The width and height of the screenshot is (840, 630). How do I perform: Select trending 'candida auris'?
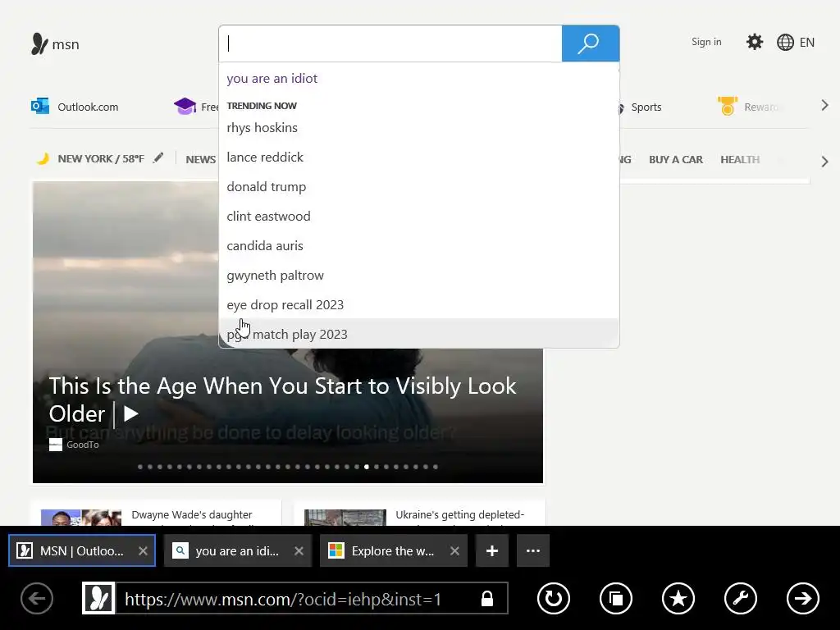pos(419,245)
